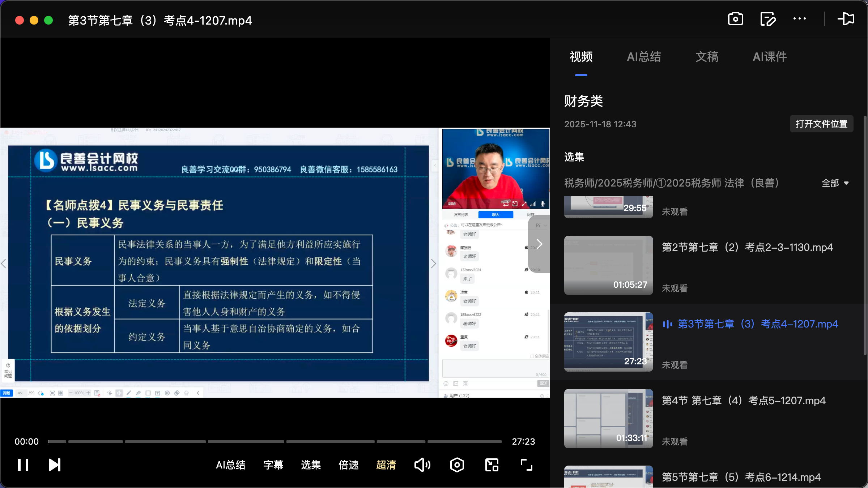This screenshot has width=868, height=488.
Task: Expand the slide panel with the right chevron arrow
Action: pos(539,244)
